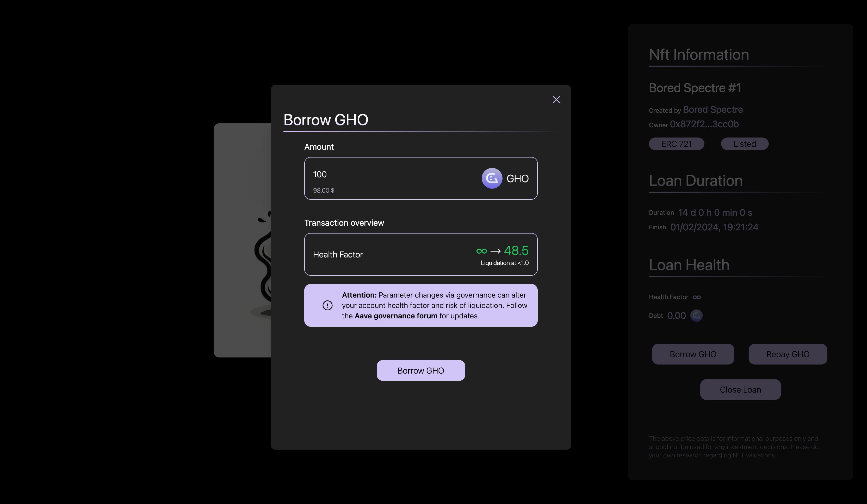The height and width of the screenshot is (504, 867).
Task: Click the duration value 14 d 0 h 0 min 0 s
Action: click(x=715, y=212)
